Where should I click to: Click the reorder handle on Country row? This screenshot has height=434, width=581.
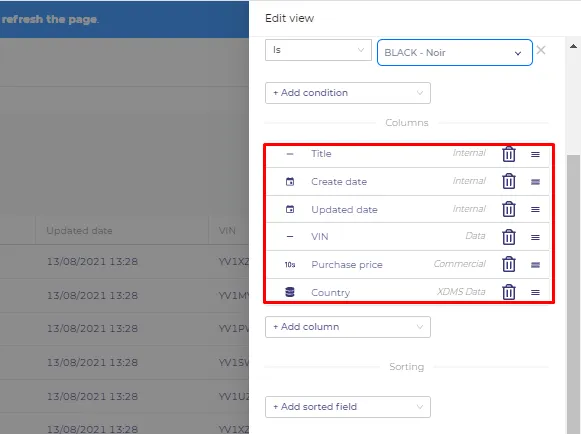(x=535, y=292)
